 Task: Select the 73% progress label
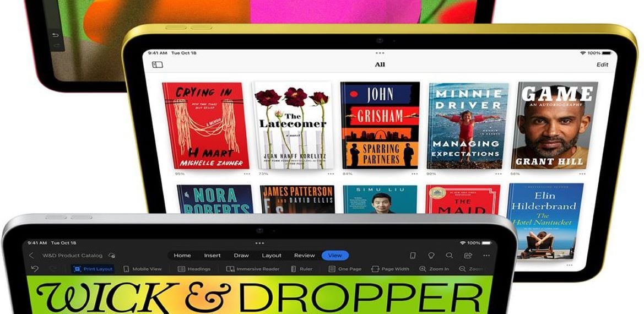pyautogui.click(x=263, y=174)
